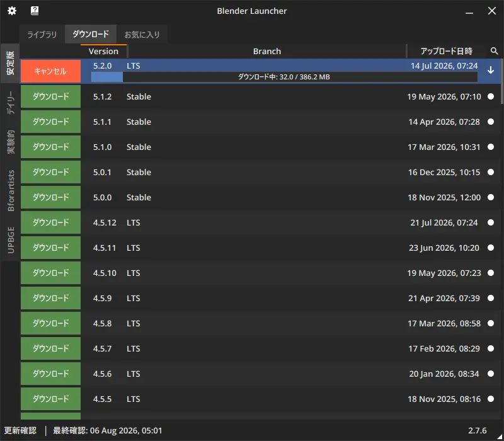Download Blender 4.5.12 LTS
Viewport: 504px width, 441px height.
click(x=51, y=222)
